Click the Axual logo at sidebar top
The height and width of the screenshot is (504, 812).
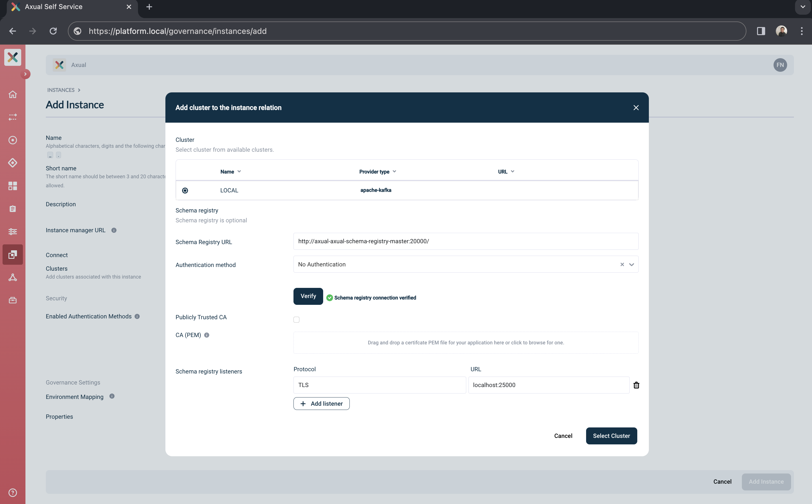[13, 57]
